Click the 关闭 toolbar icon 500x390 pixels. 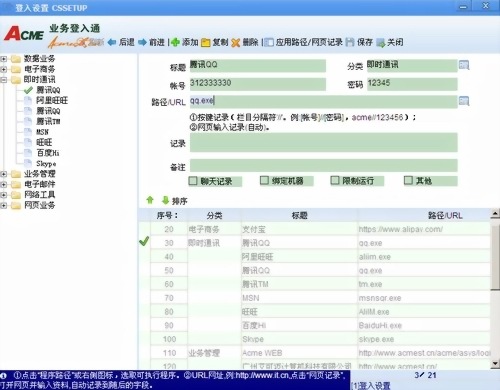pyautogui.click(x=380, y=43)
